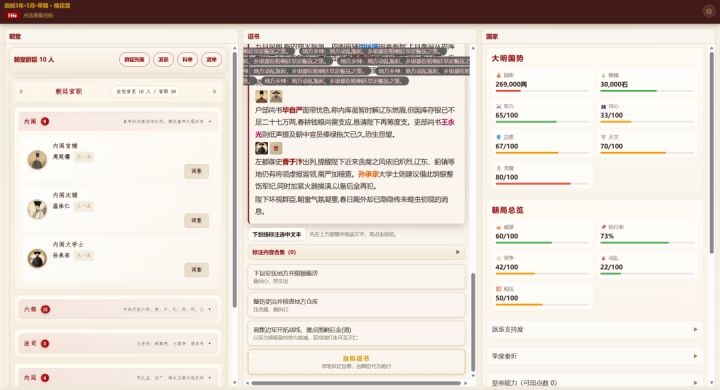The image size is (720, 390).
Task: Click dark-robed portrait above 曹于汴 paragraph
Action: 262,148
